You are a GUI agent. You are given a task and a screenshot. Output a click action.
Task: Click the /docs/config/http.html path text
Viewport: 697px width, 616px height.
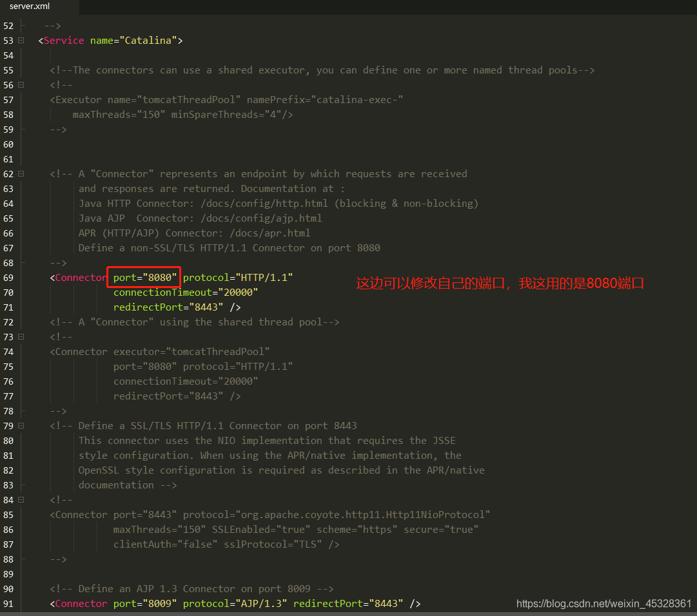264,204
